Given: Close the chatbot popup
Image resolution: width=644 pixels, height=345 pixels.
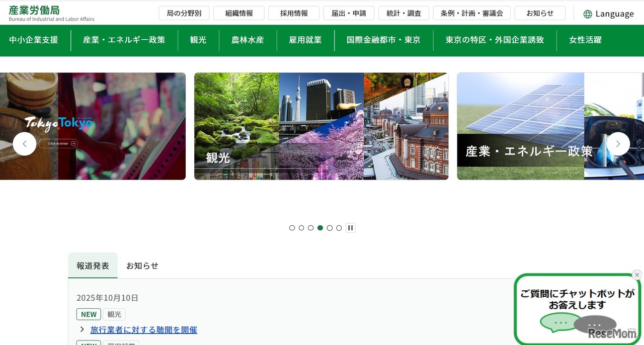Looking at the screenshot, I should tap(637, 275).
